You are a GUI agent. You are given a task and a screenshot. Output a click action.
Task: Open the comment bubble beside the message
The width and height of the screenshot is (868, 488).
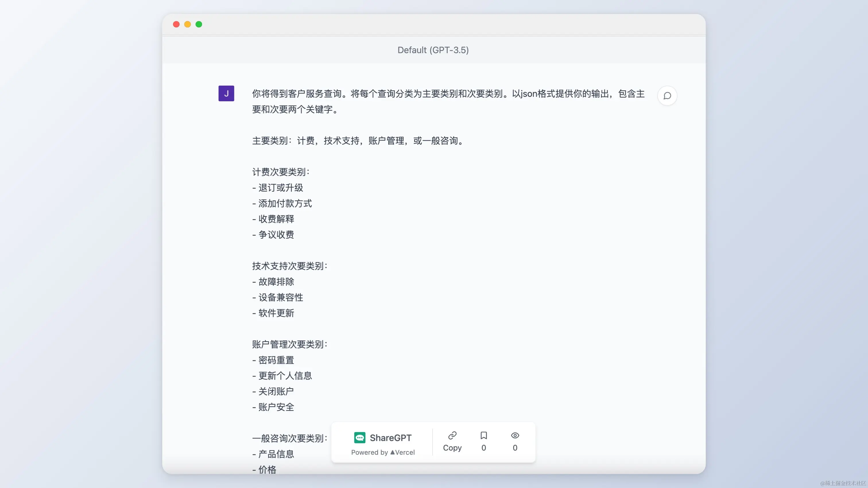click(x=667, y=96)
